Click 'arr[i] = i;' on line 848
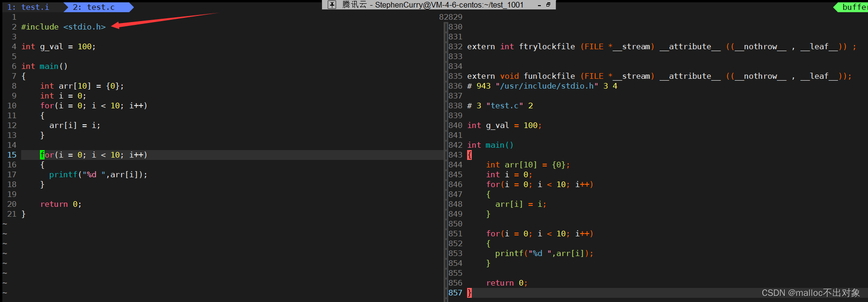Screen dimensions: 868x302 tap(521, 204)
